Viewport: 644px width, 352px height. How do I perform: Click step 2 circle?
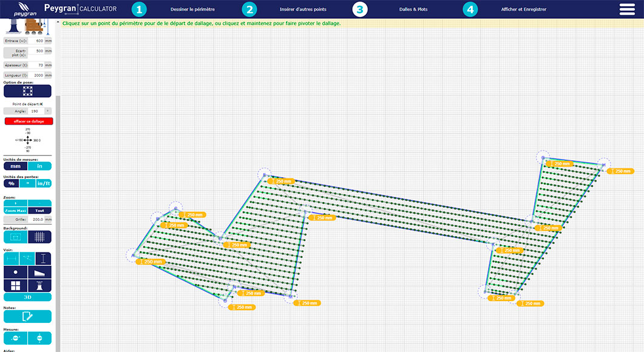pos(249,9)
